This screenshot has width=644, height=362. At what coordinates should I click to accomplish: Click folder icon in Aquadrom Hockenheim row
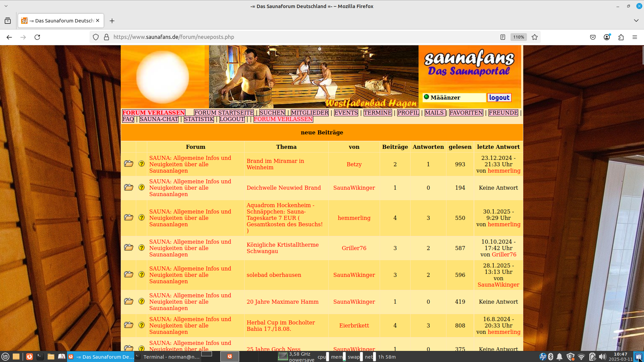pos(128,218)
